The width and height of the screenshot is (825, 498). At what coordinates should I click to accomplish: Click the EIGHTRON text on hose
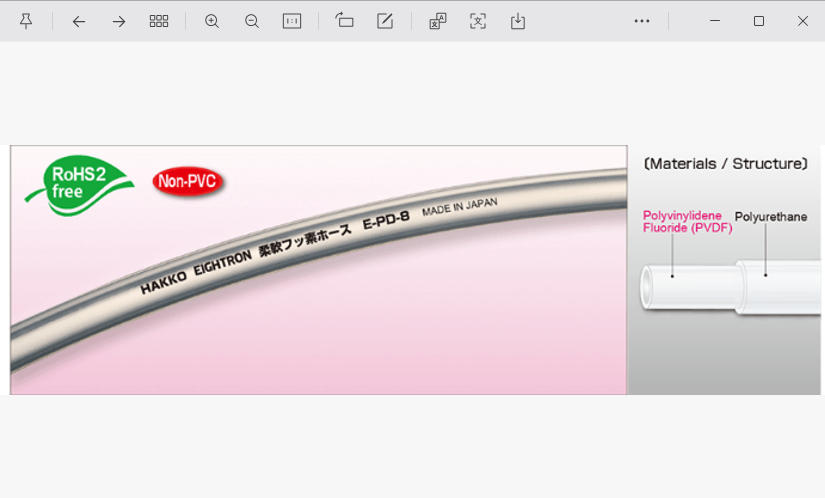pos(223,263)
